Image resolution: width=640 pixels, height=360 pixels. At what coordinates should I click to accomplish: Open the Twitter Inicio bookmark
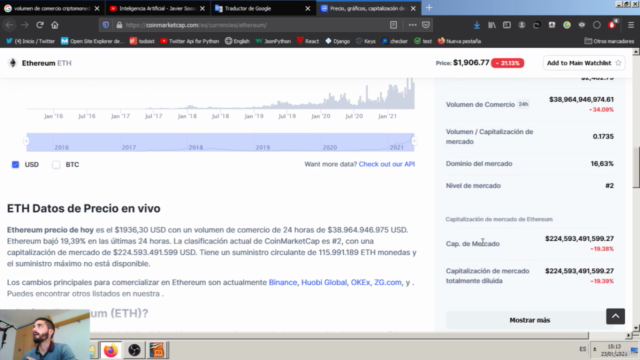click(31, 41)
